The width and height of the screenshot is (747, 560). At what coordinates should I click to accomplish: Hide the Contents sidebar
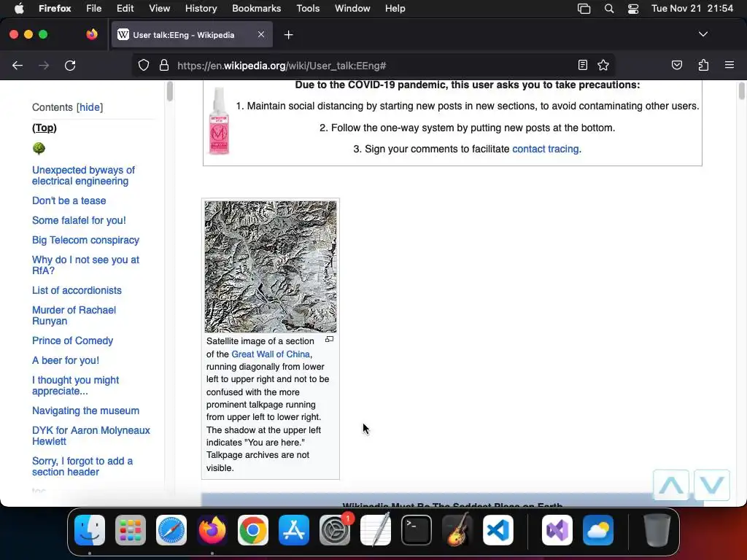[90, 107]
